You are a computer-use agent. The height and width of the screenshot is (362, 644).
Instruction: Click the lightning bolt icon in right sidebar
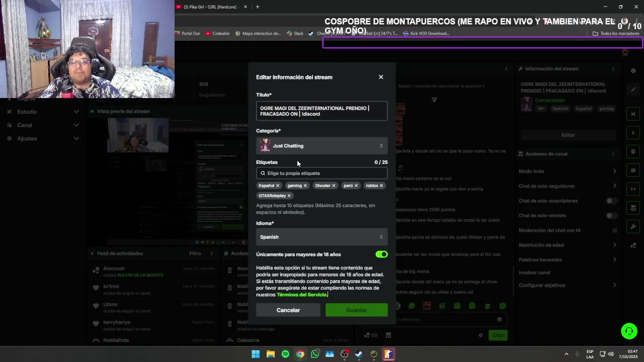point(633,133)
